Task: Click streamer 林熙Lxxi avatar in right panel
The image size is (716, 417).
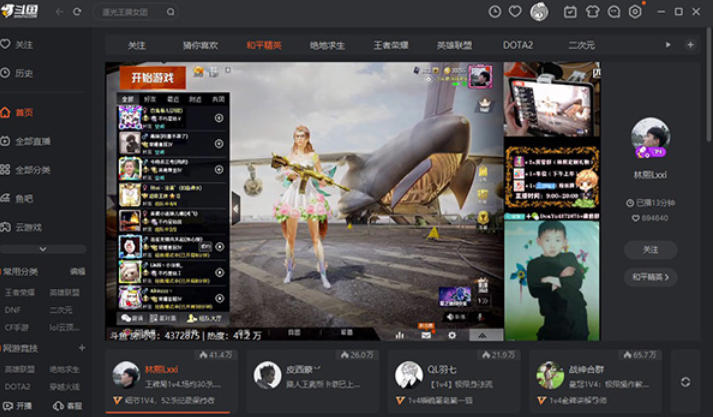Action: click(650, 138)
